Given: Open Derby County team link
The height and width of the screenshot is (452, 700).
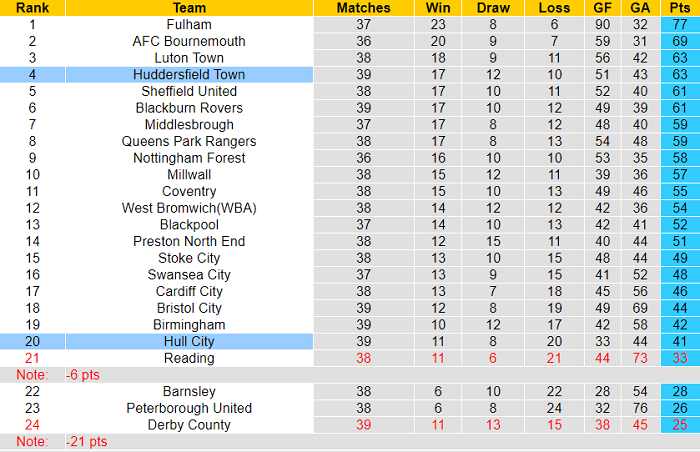Looking at the screenshot, I should pos(189,425).
